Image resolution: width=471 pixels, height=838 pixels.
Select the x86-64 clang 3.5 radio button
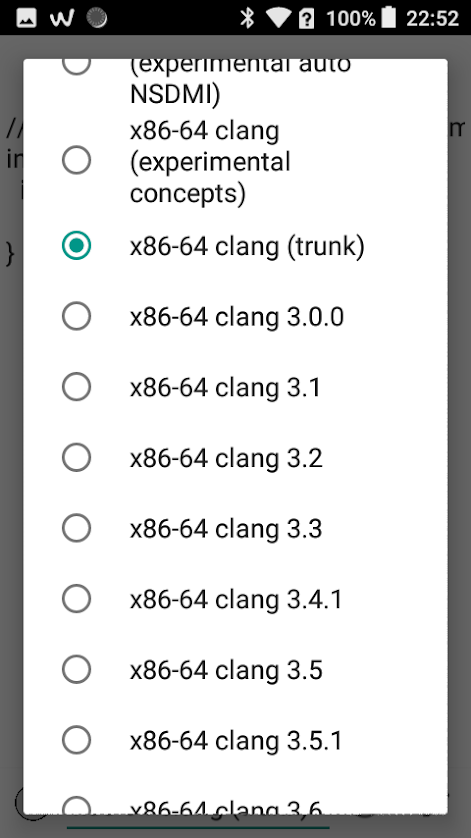pyautogui.click(x=76, y=669)
